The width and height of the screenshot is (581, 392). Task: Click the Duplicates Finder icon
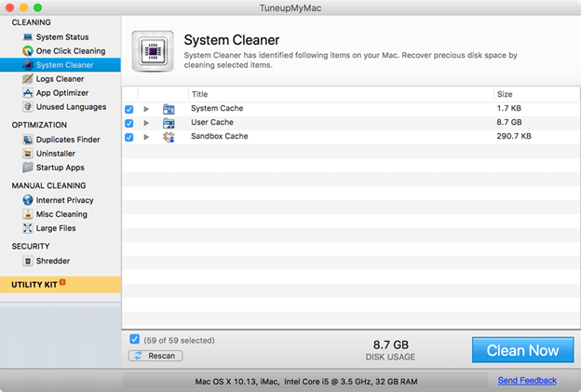click(x=28, y=140)
